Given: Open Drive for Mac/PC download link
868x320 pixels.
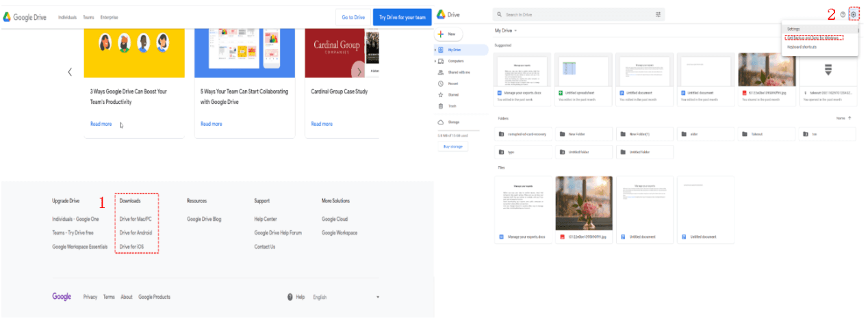Looking at the screenshot, I should click(x=136, y=219).
